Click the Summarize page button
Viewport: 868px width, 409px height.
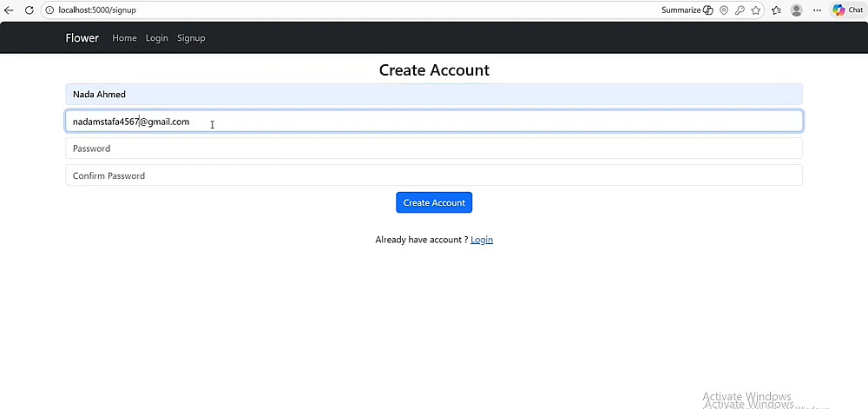click(x=687, y=10)
